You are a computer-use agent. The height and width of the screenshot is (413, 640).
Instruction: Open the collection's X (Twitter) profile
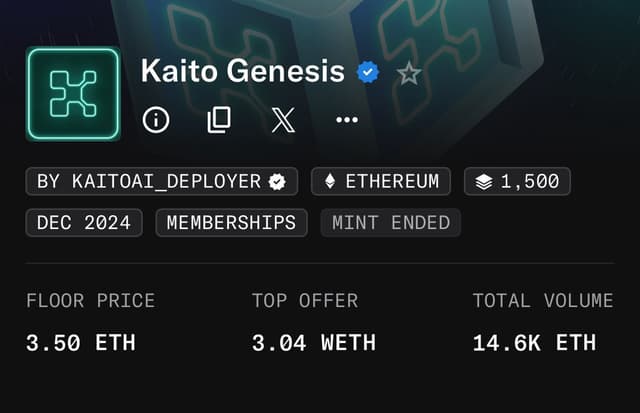point(283,120)
